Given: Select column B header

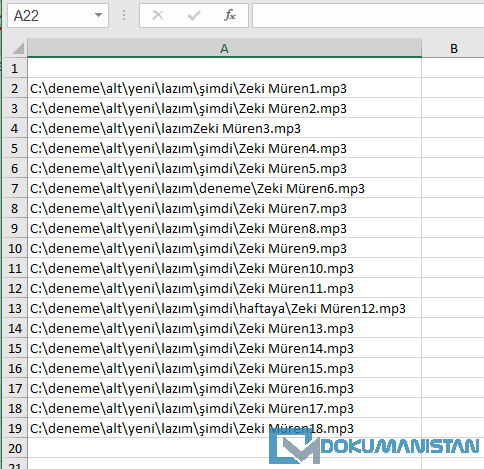Looking at the screenshot, I should coord(453,49).
